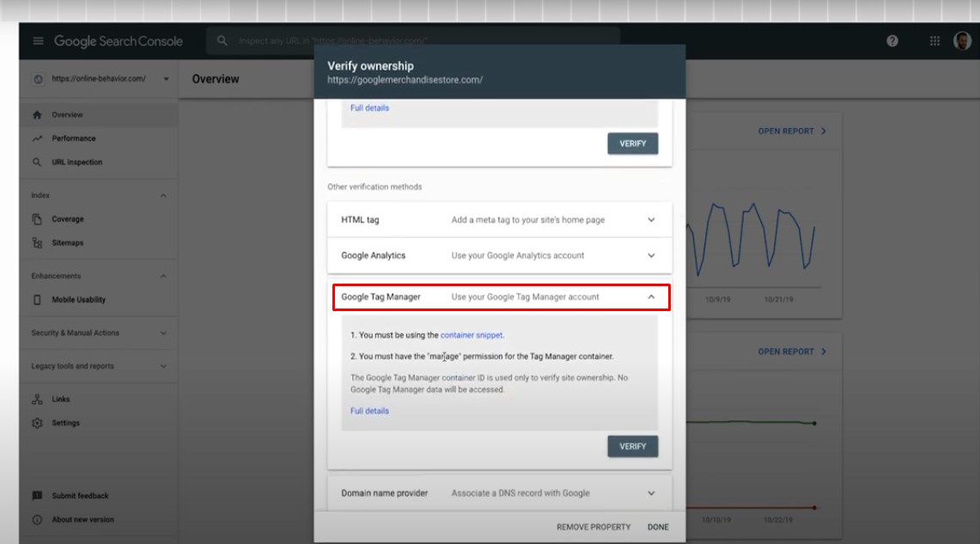Image resolution: width=980 pixels, height=544 pixels.
Task: Click the Links network icon
Action: [x=37, y=400]
